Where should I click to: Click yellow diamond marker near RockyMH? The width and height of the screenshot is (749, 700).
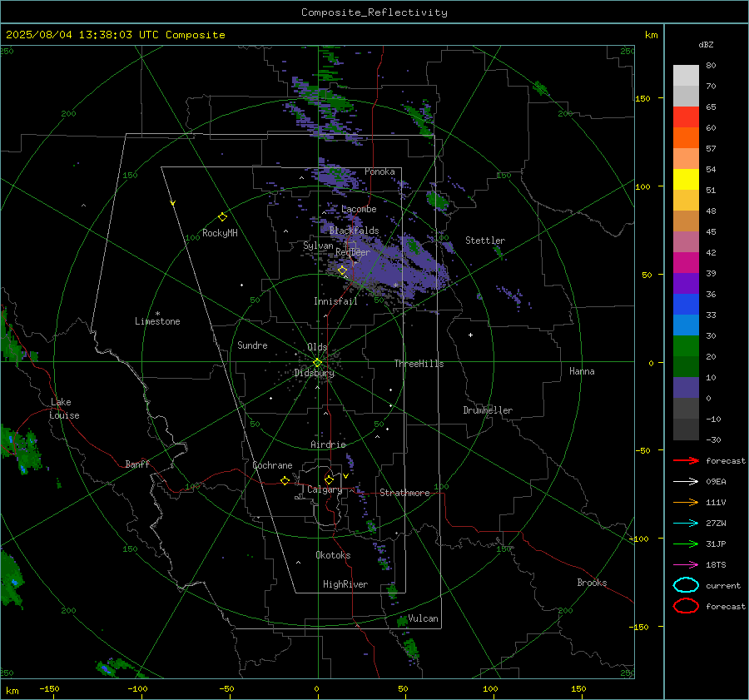coord(222,217)
